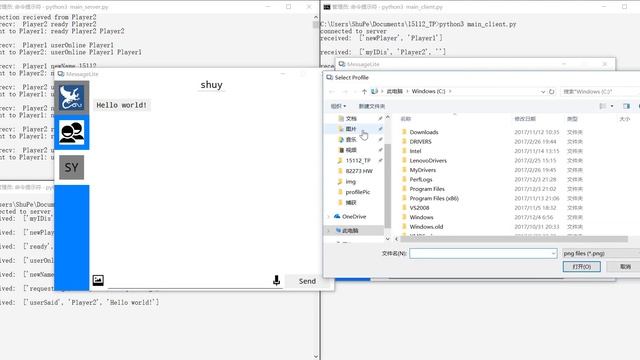Screen dimensions: 640x360
Task: Open the address bar history dropdown
Action: click(x=543, y=91)
